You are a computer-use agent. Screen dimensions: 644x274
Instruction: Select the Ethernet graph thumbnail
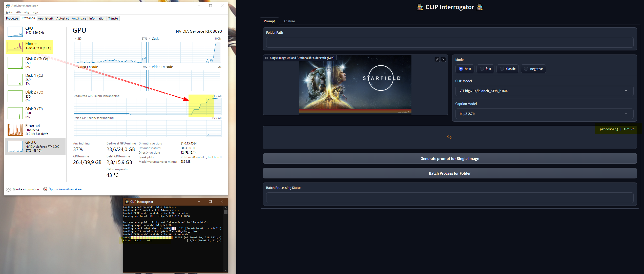coord(15,130)
